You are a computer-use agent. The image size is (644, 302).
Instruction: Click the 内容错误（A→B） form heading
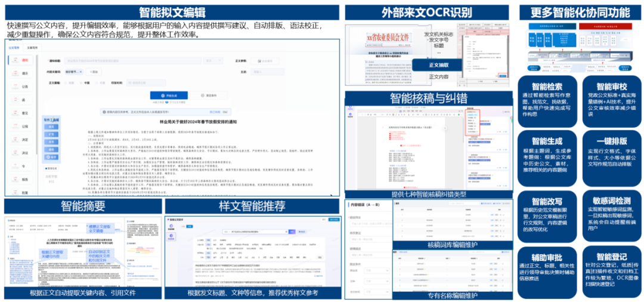click(x=365, y=205)
